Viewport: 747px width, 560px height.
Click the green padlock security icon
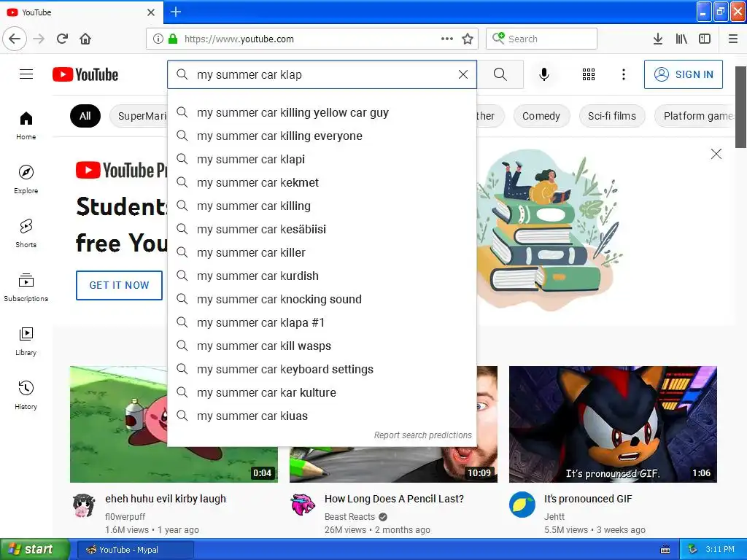tap(173, 39)
